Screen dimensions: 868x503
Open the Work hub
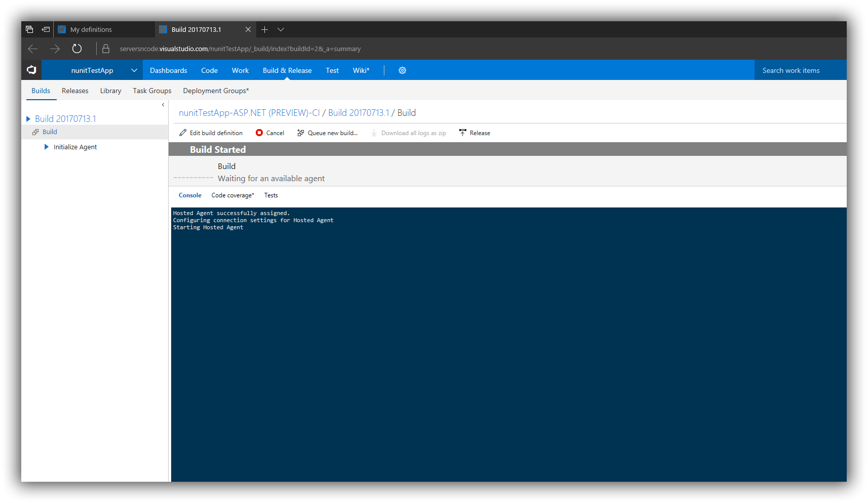point(240,70)
